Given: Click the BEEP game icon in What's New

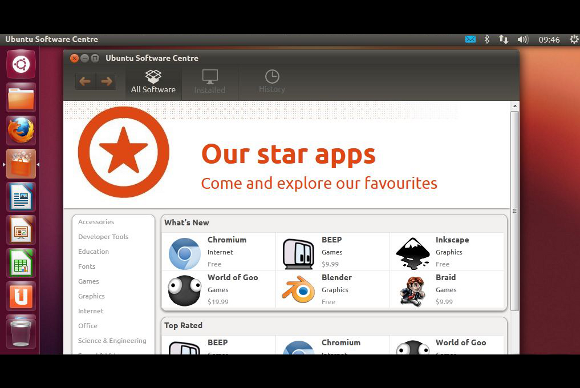Looking at the screenshot, I should coord(298,253).
